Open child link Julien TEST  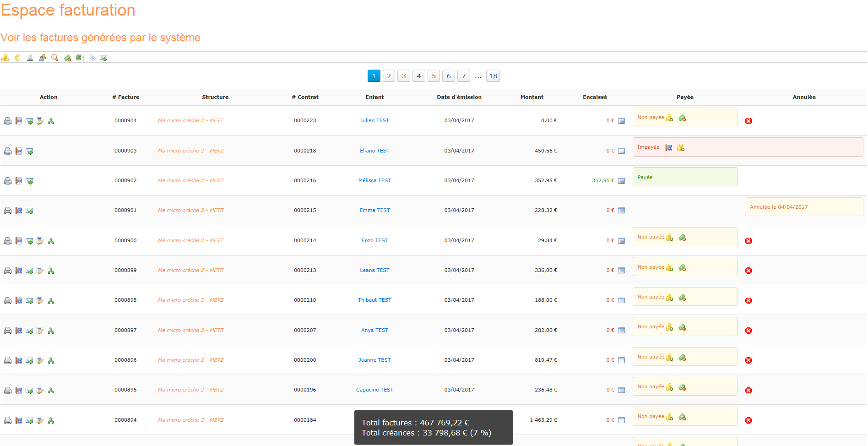[x=374, y=120]
